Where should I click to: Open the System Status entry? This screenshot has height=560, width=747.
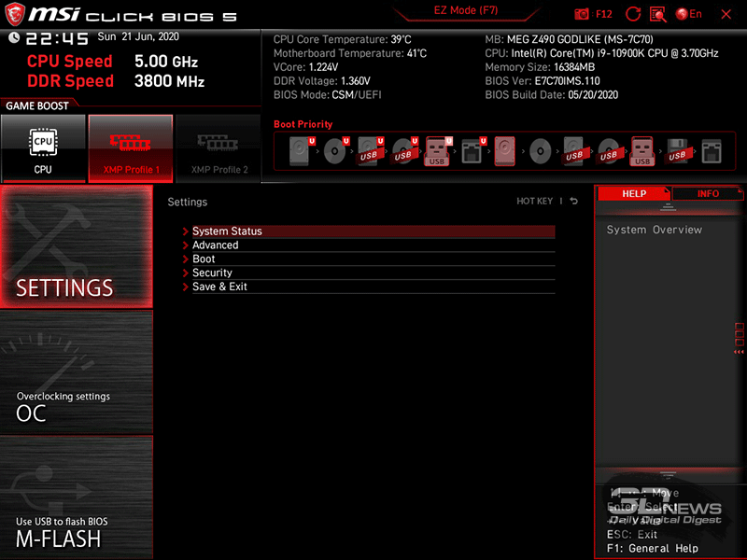click(x=373, y=231)
